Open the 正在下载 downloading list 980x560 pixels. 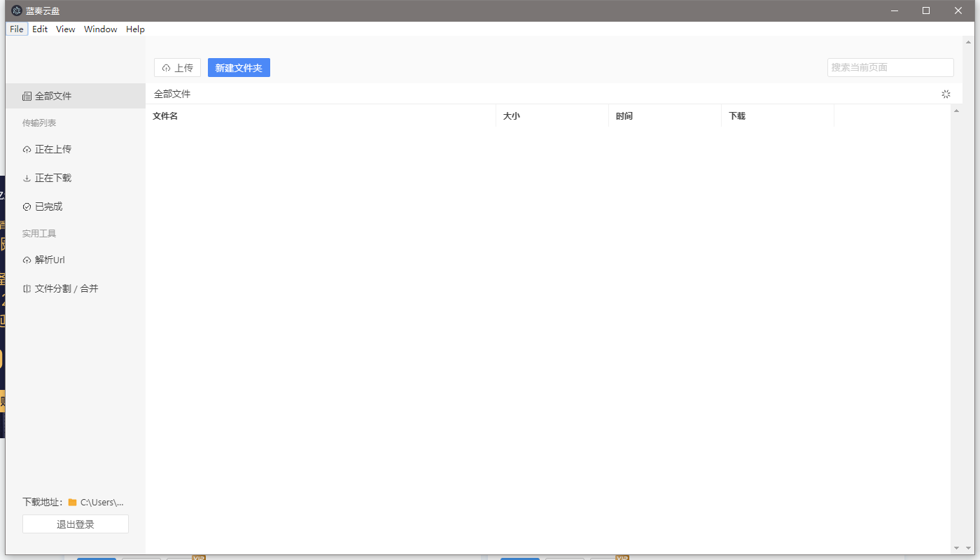(x=76, y=178)
